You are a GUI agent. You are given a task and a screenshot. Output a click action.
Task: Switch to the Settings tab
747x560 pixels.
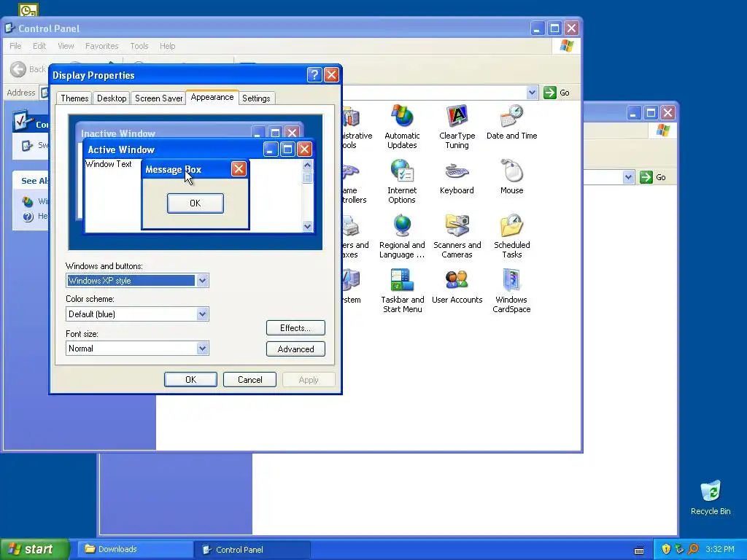click(x=256, y=98)
